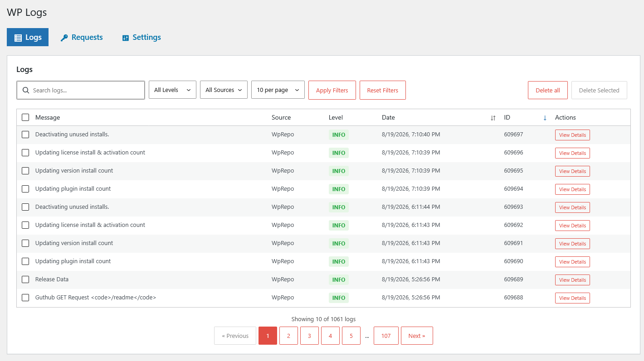Click Reset Filters button
This screenshot has width=644, height=361.
383,90
